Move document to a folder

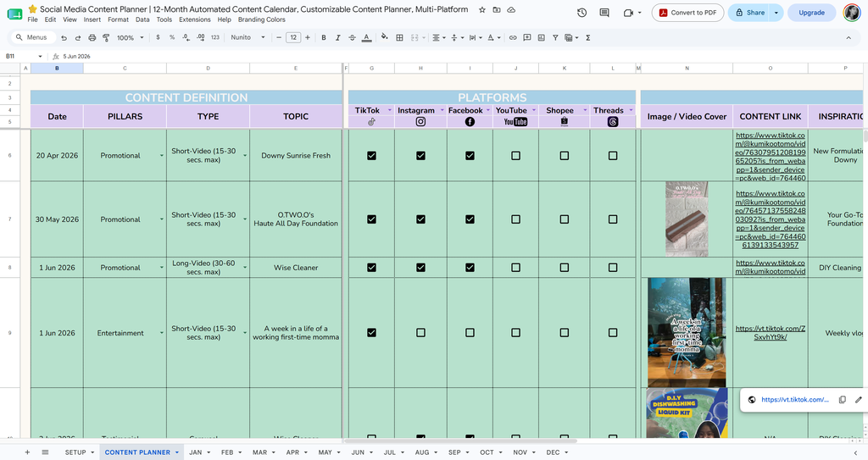pos(497,9)
